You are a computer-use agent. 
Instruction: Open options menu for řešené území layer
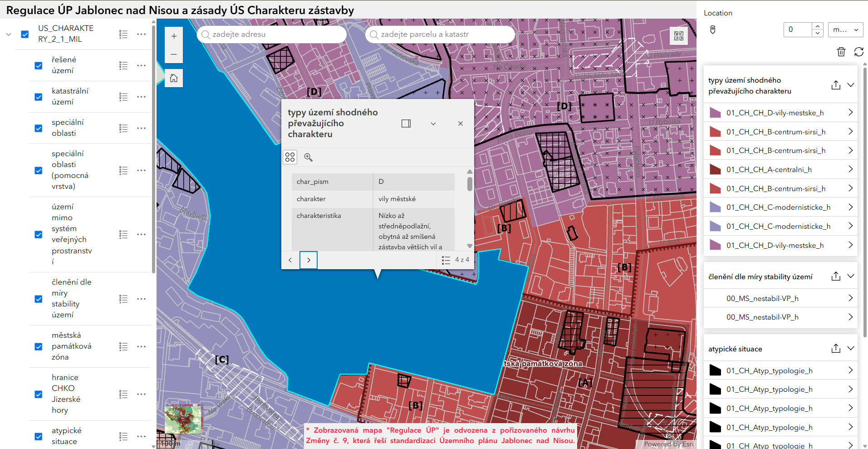[x=142, y=65]
